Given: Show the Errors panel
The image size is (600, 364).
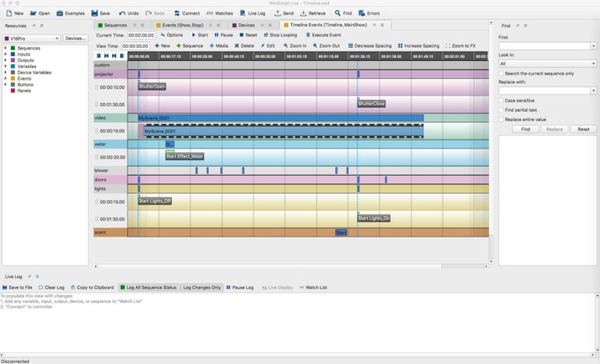Looking at the screenshot, I should [x=369, y=13].
